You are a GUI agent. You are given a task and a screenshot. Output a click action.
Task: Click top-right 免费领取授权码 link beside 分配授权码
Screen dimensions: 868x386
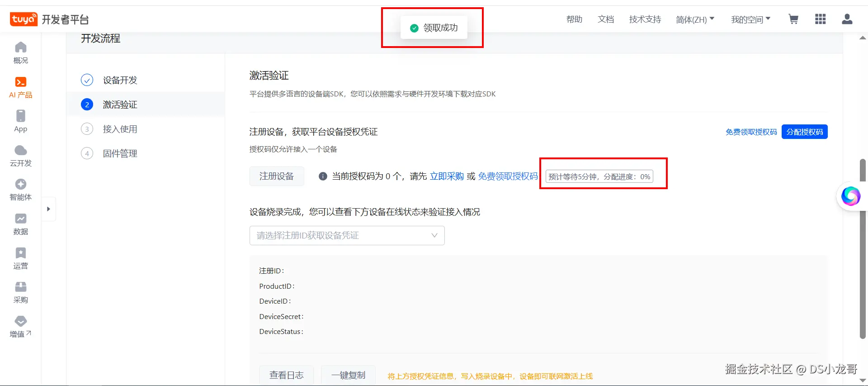751,132
